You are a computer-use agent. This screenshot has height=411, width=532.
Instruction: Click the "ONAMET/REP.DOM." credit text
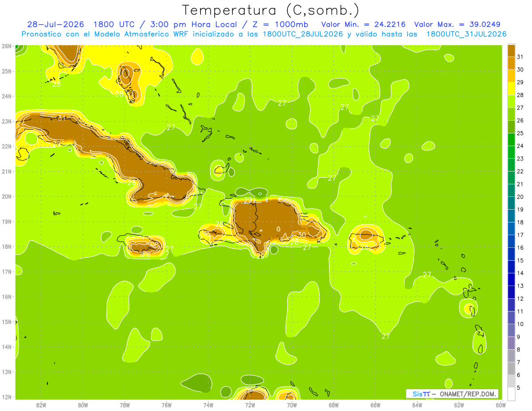pos(468,394)
